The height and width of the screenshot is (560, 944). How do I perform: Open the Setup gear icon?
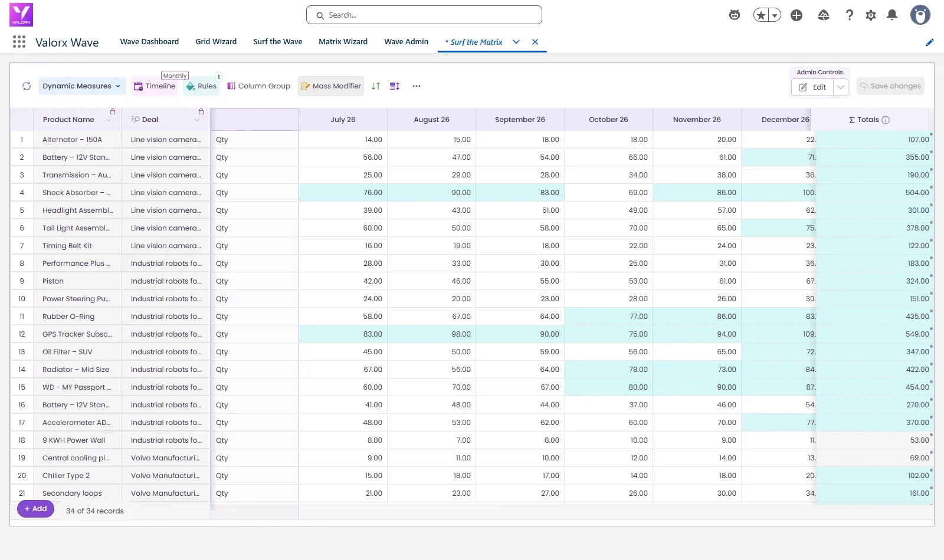(871, 15)
